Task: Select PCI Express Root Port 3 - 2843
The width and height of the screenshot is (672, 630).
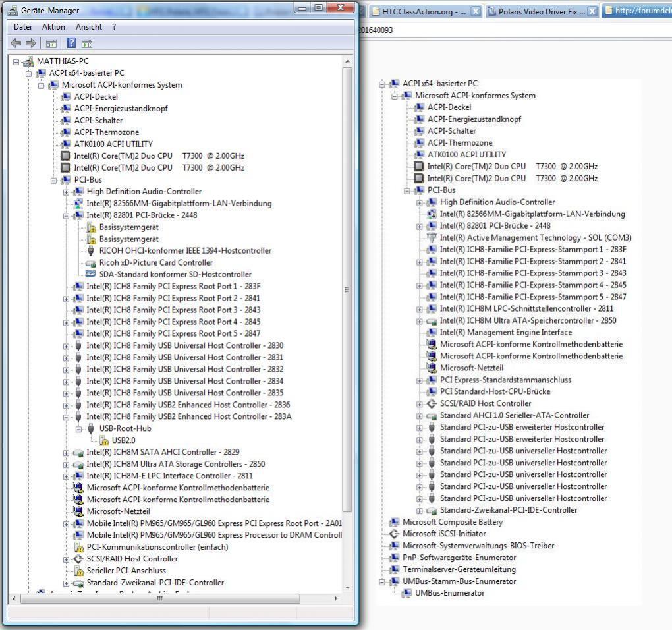Action: click(173, 310)
